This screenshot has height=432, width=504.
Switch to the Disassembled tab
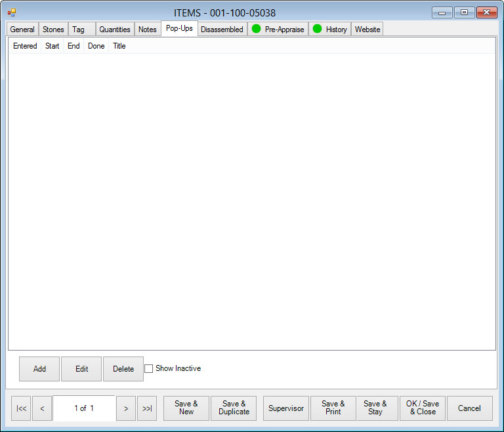[x=222, y=30]
